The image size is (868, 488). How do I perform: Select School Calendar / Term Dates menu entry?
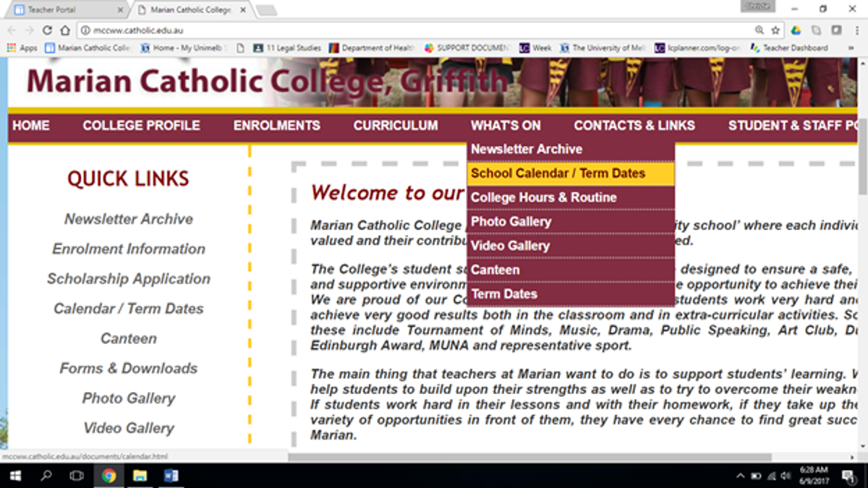click(x=571, y=174)
